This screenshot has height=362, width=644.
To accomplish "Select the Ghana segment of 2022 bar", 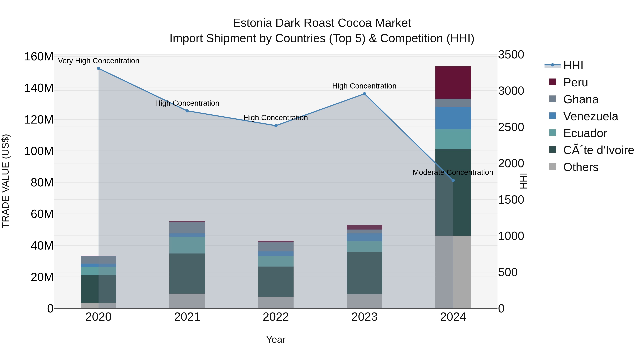I will click(276, 247).
